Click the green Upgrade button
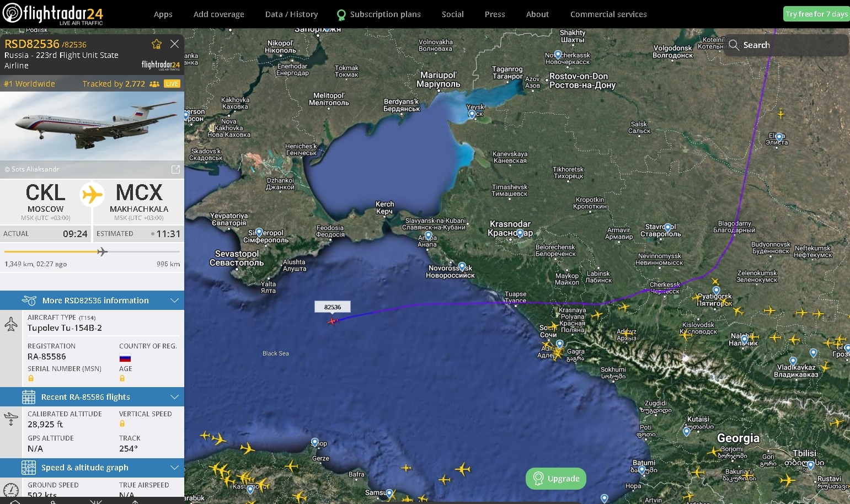Image resolution: width=850 pixels, height=504 pixels. [556, 479]
